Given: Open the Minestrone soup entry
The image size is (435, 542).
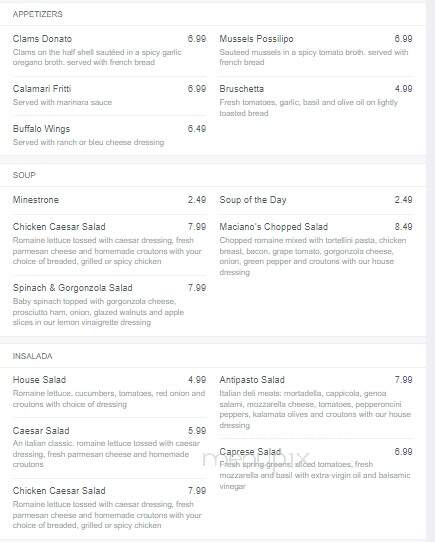Looking at the screenshot, I should [x=36, y=200].
